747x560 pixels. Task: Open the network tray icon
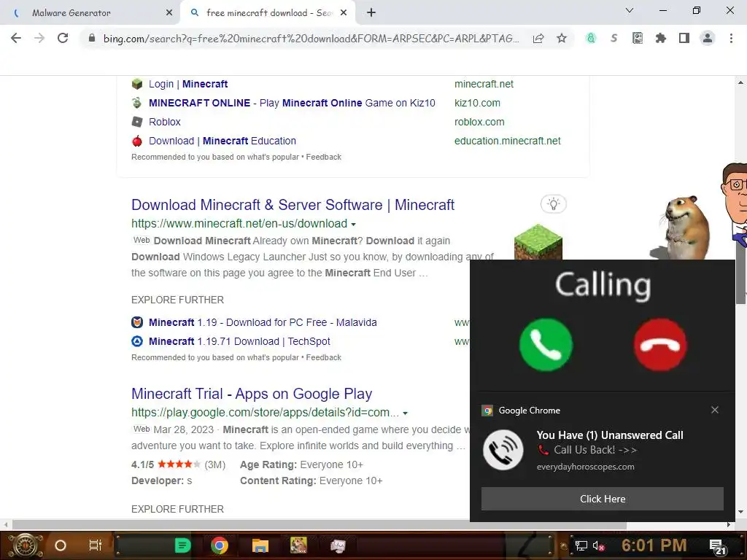point(581,545)
